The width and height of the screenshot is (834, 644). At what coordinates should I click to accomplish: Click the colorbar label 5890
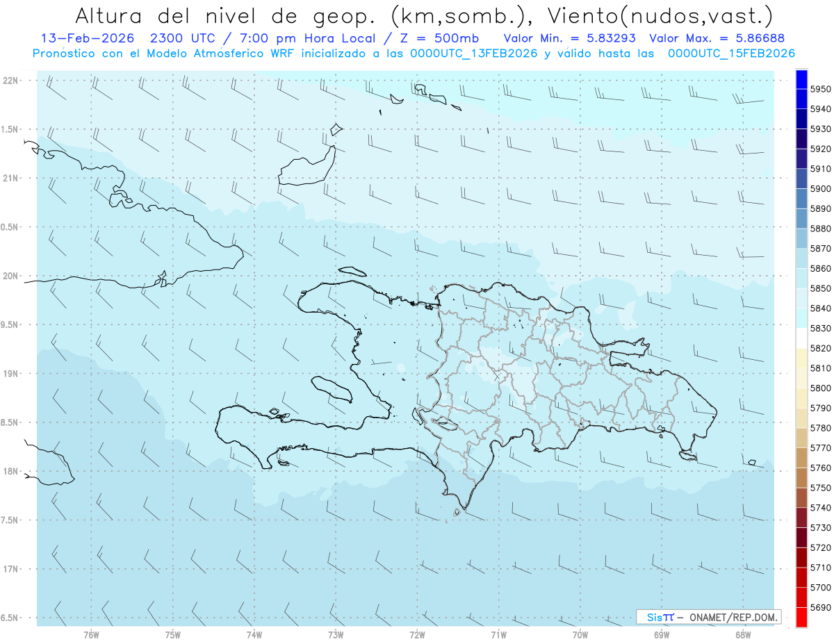tap(821, 209)
